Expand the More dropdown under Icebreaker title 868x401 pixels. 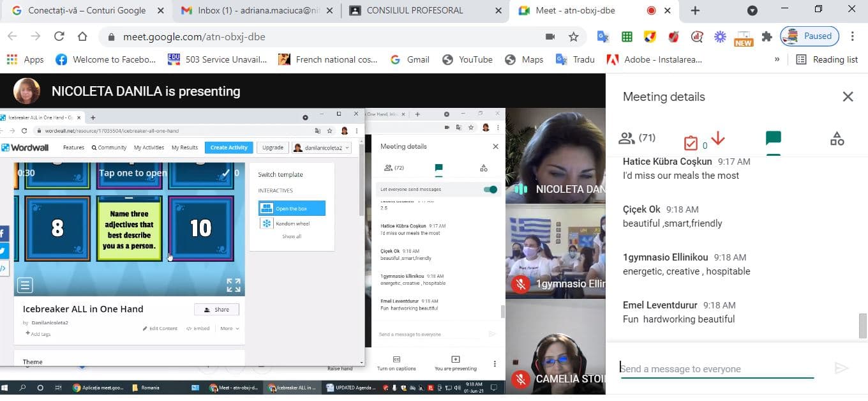pyautogui.click(x=230, y=329)
